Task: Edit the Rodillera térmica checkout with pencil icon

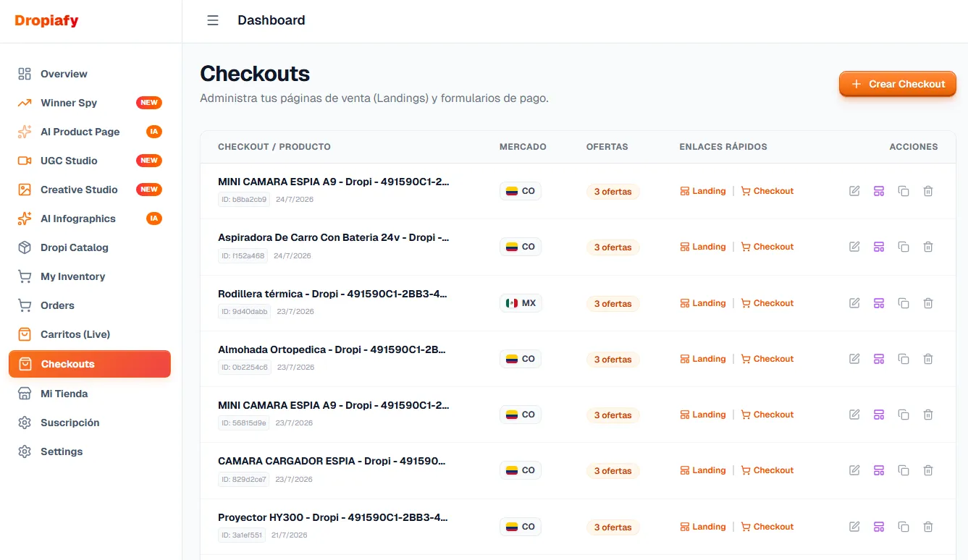Action: pyautogui.click(x=854, y=303)
